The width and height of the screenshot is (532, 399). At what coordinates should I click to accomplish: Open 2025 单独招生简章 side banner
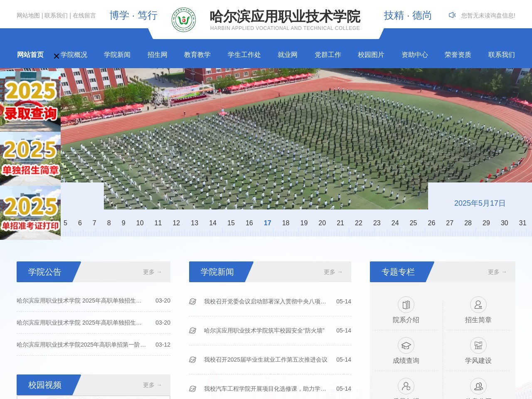[x=30, y=159]
